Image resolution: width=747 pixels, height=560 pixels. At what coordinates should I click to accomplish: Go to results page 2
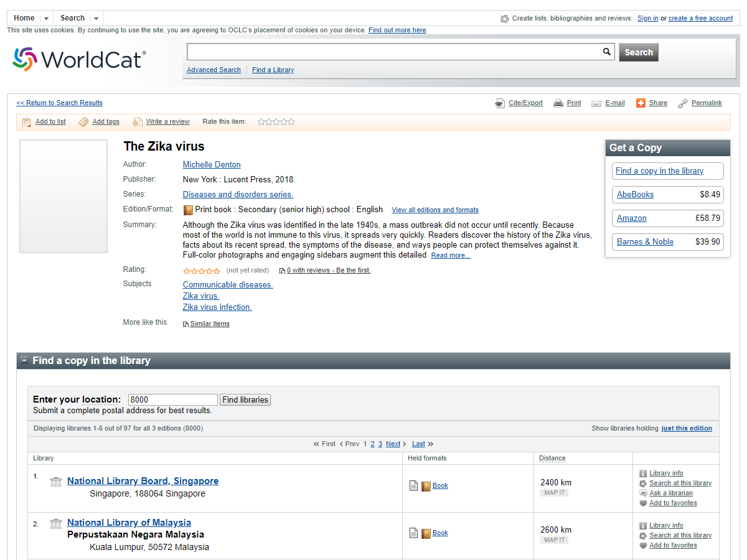click(373, 444)
